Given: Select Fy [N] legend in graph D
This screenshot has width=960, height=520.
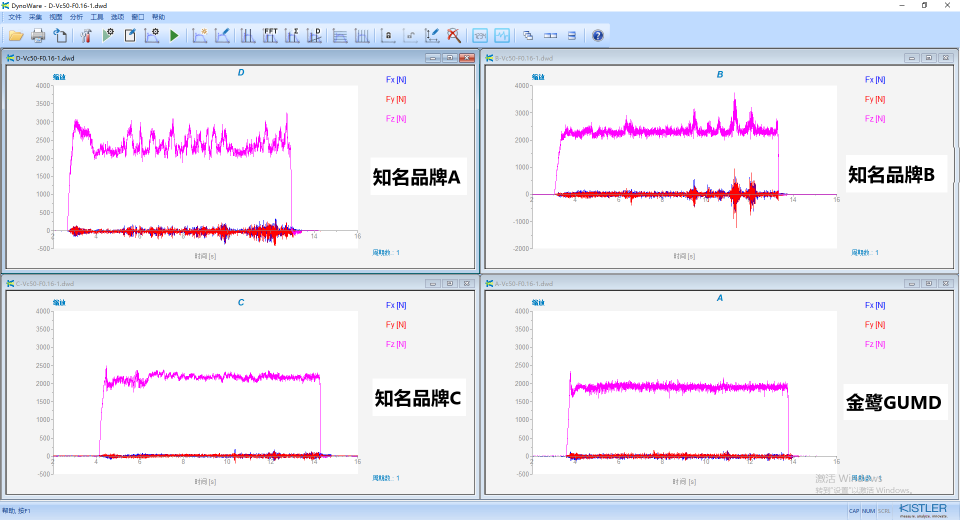Looking at the screenshot, I should 396,99.
